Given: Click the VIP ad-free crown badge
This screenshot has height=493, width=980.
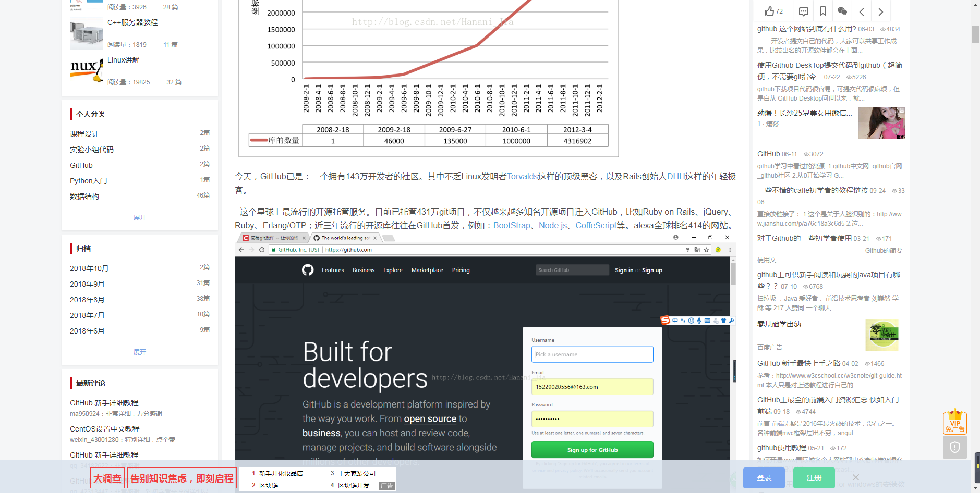Looking at the screenshot, I should tap(955, 421).
